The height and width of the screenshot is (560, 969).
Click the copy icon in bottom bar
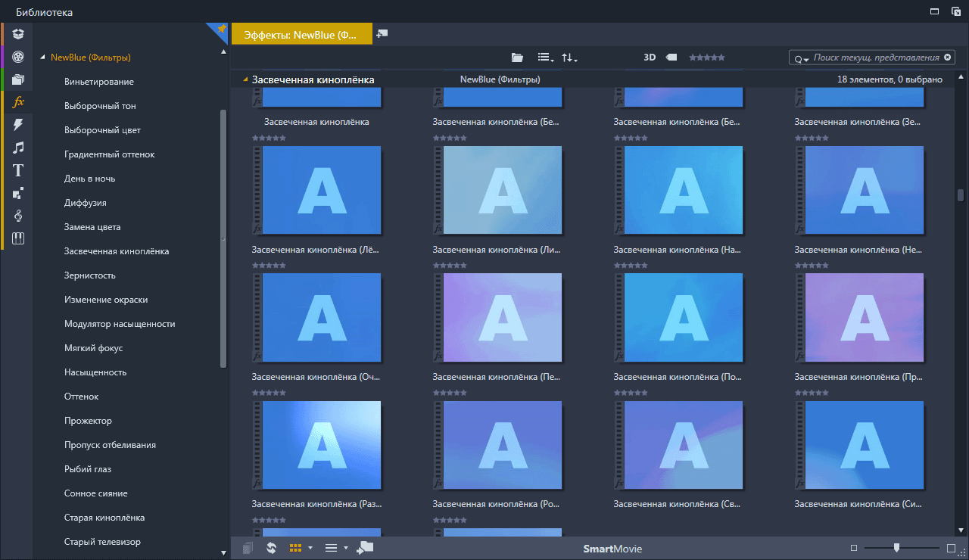(248, 548)
